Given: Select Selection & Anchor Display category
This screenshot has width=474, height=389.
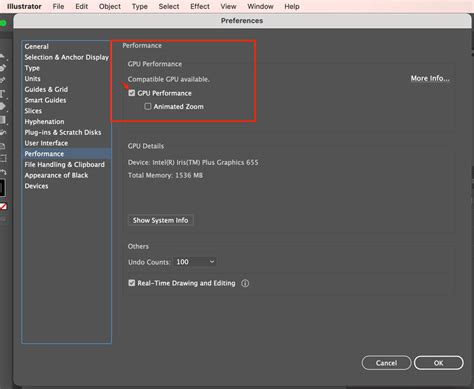Looking at the screenshot, I should [66, 57].
